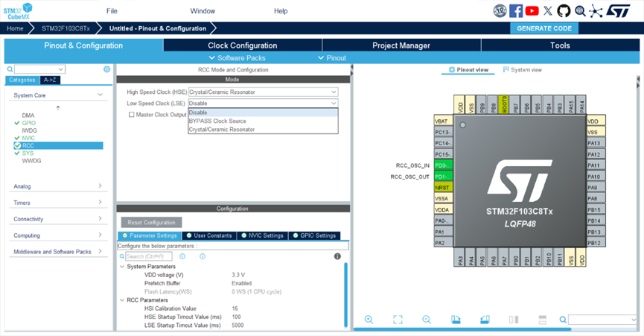
Task: Toggle the RCC check mark in the list
Action: click(17, 145)
